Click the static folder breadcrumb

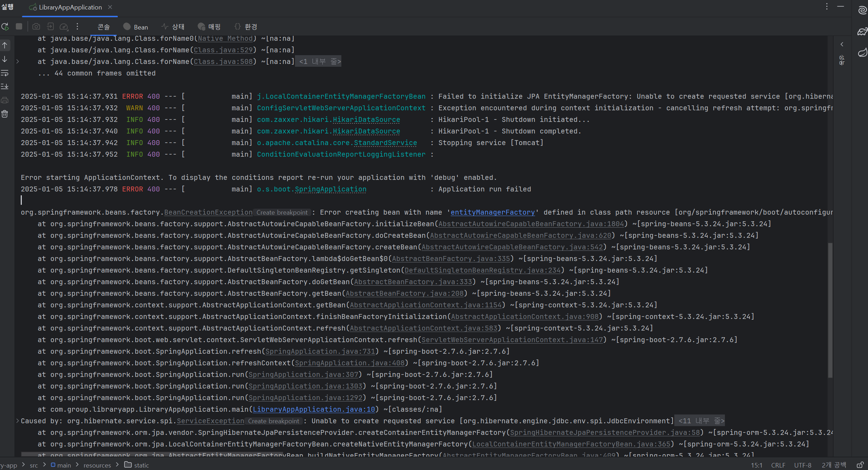[137, 465]
